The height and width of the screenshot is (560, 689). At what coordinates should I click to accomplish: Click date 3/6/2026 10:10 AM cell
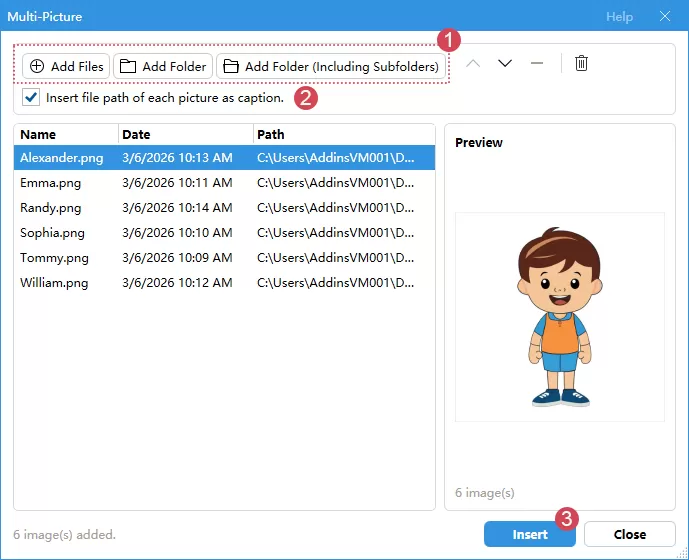(177, 233)
